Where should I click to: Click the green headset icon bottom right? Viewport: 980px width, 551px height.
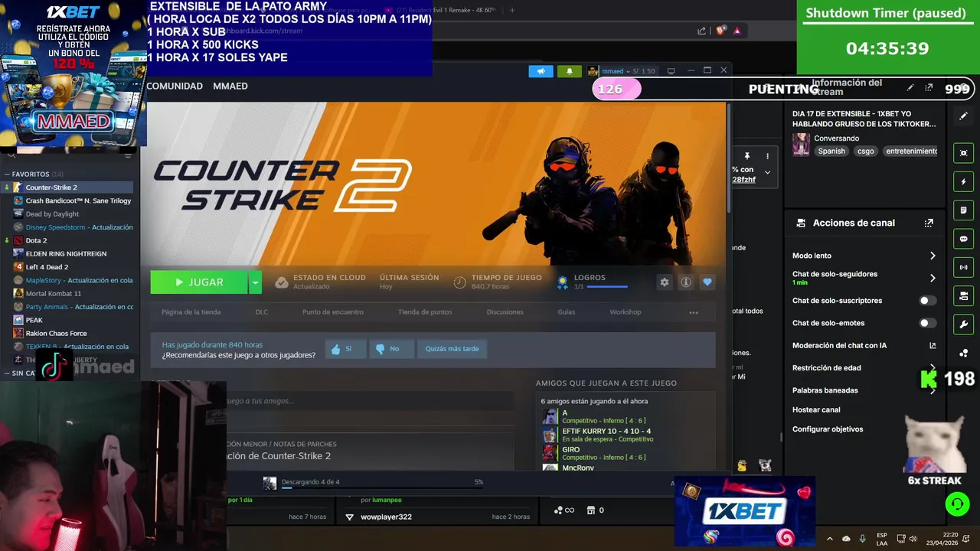957,504
